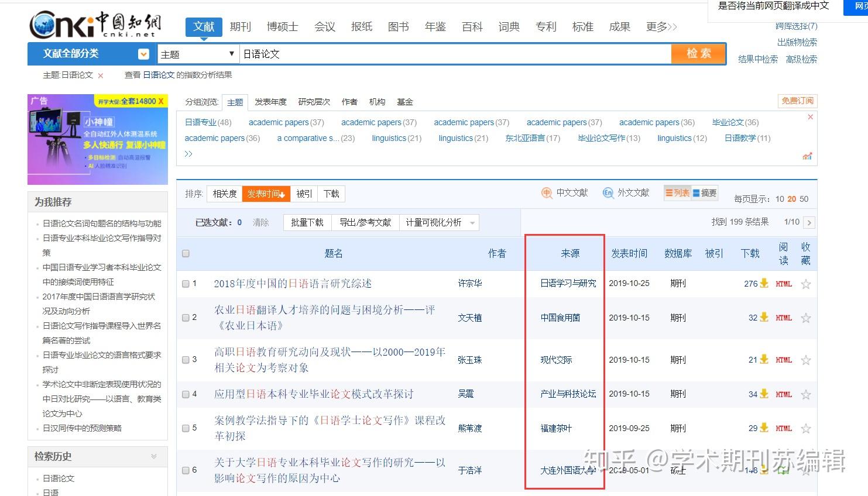Expand 文献全部分类 category dropdown
The width and height of the screenshot is (868, 496).
pos(143,54)
